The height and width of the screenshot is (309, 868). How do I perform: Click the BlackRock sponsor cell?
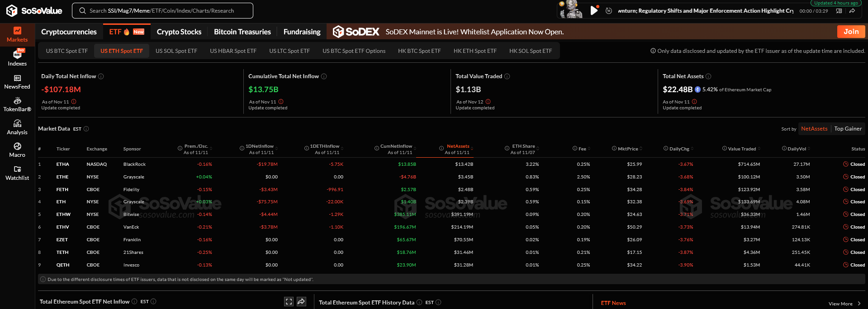[134, 164]
